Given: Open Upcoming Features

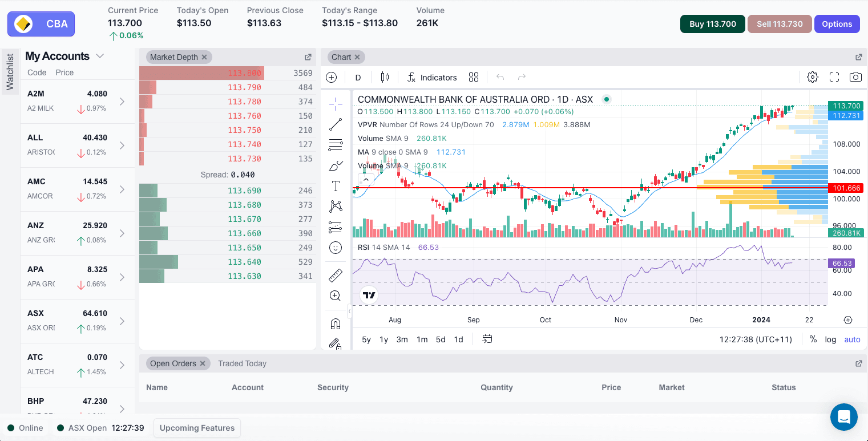Looking at the screenshot, I should pos(197,428).
